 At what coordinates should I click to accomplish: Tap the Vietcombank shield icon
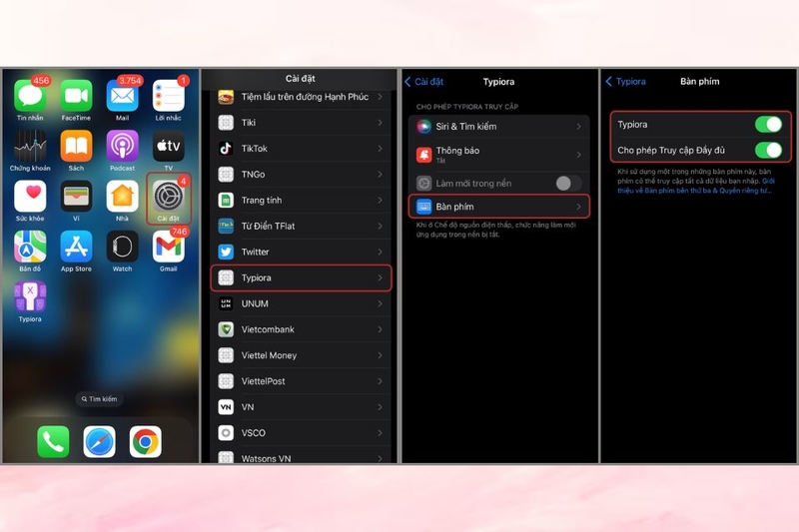tap(226, 329)
